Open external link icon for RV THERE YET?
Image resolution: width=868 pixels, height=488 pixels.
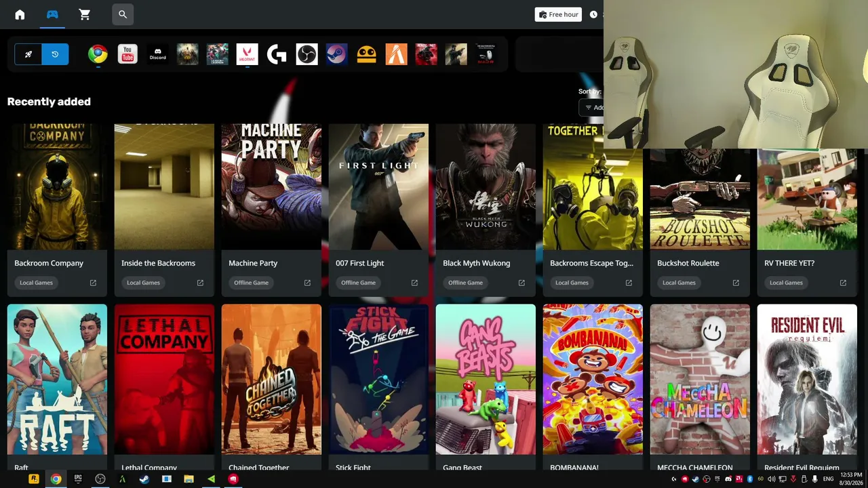[x=843, y=283]
